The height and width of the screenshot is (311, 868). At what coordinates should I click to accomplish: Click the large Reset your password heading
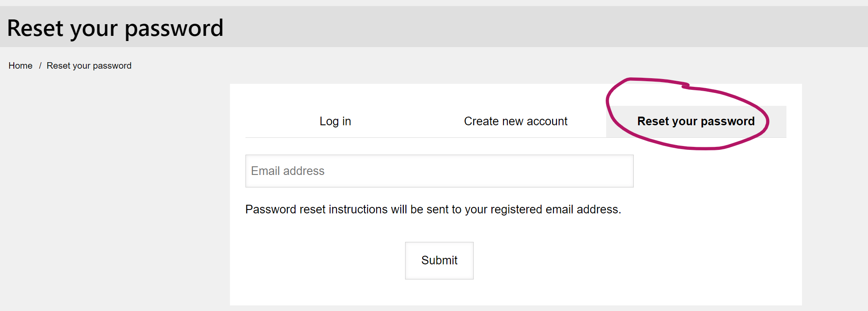click(115, 29)
